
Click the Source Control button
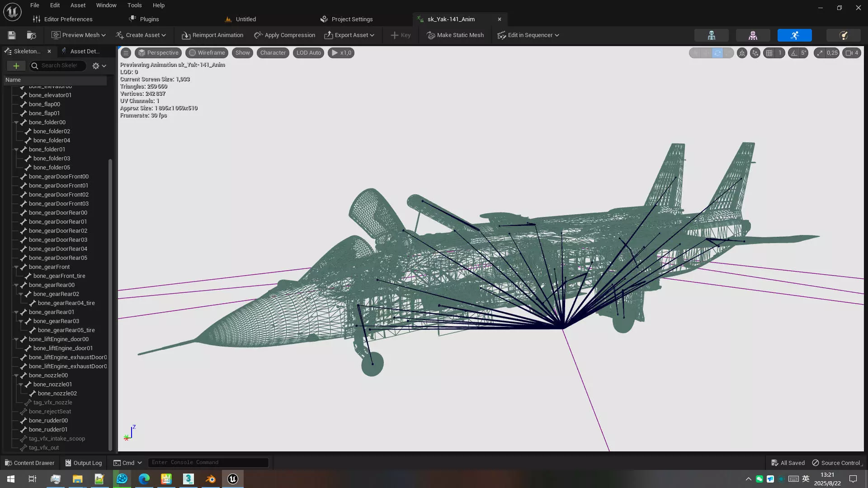(837, 463)
